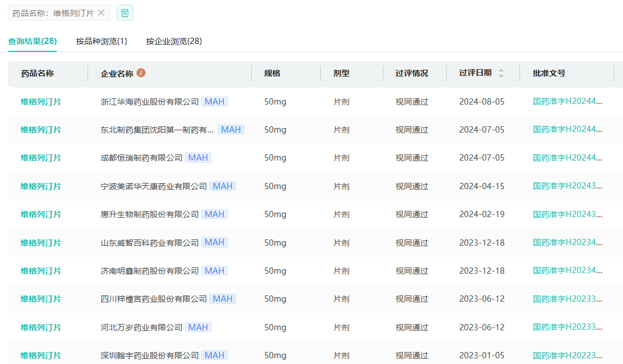Open approval number for 2024-08-05 row
623x364 pixels.
pos(568,102)
